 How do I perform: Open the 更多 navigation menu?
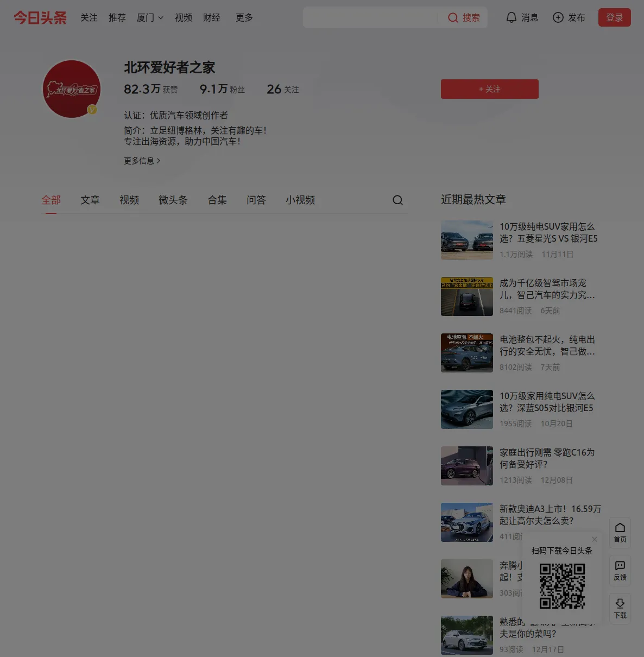[244, 18]
